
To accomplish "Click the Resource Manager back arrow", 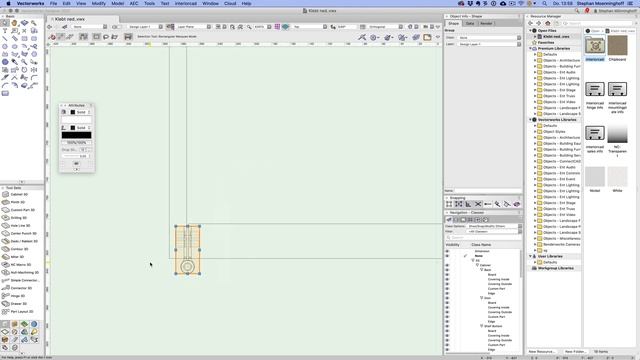I will point(531,24).
